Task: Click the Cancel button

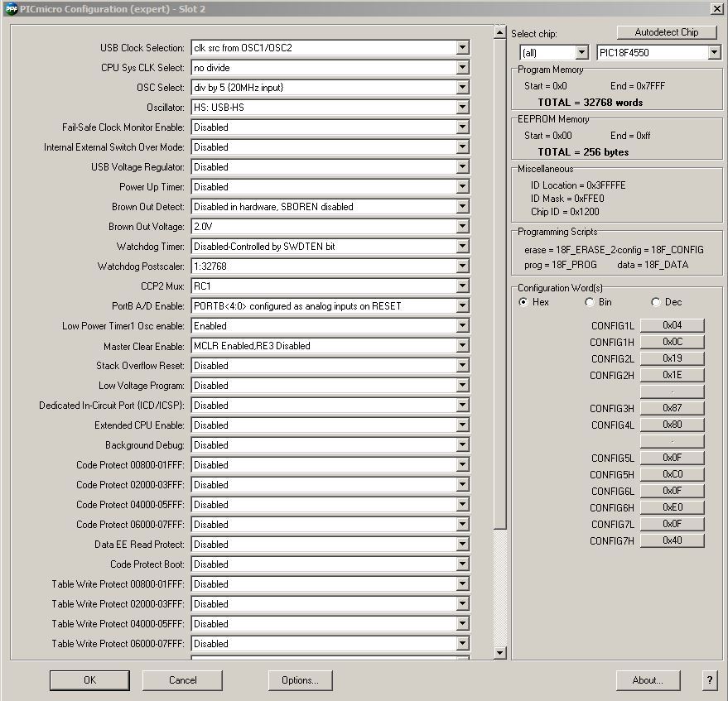Action: click(x=182, y=680)
